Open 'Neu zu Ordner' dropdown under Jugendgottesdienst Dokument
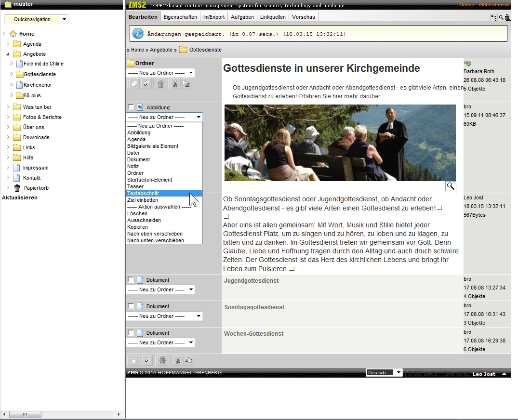The image size is (518, 420). pos(160,289)
